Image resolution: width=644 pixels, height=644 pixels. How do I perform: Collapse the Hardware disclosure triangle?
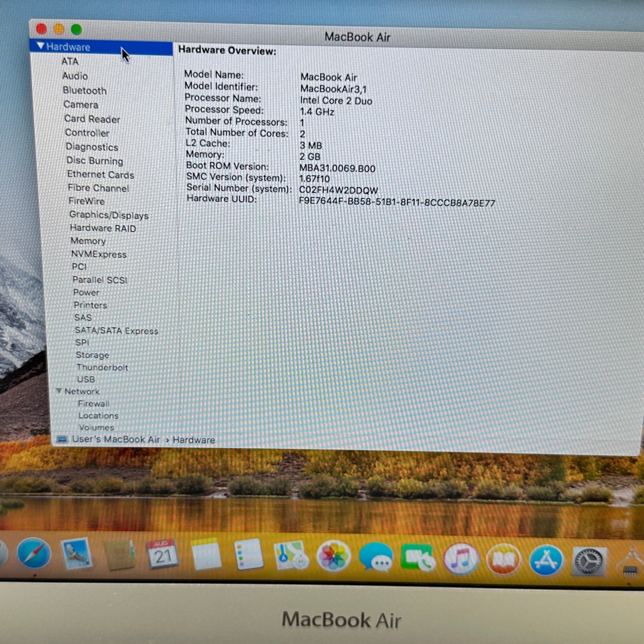(41, 46)
